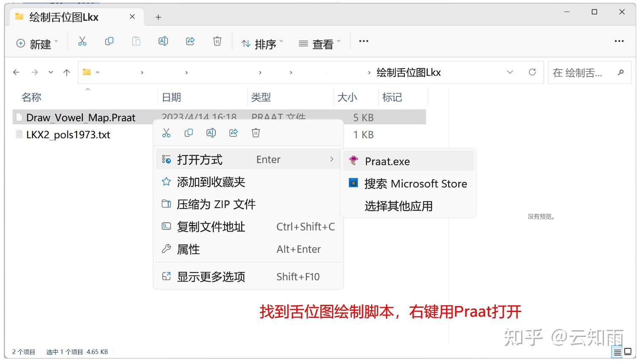This screenshot has width=640, height=364.
Task: Click the Share icon in the top toolbar
Action: click(x=190, y=41)
